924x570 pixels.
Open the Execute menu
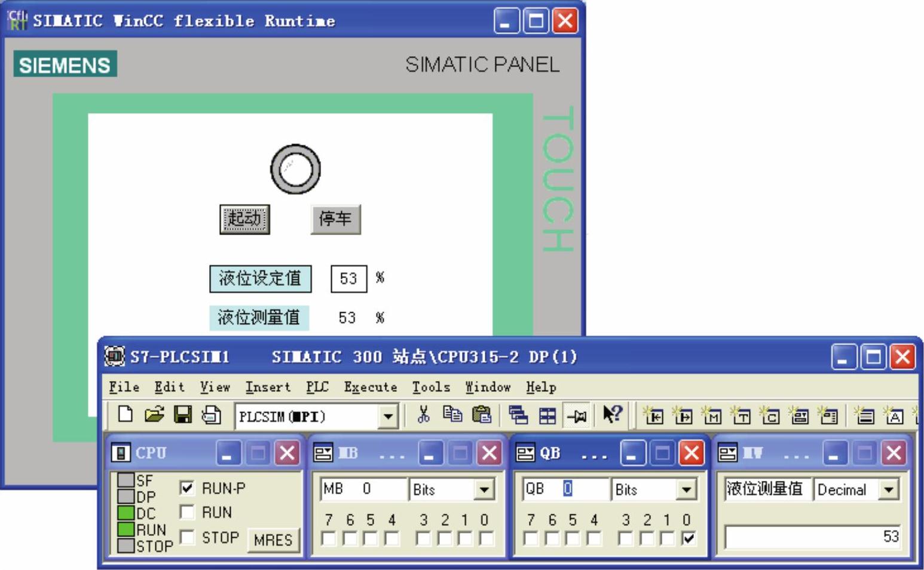tap(371, 387)
